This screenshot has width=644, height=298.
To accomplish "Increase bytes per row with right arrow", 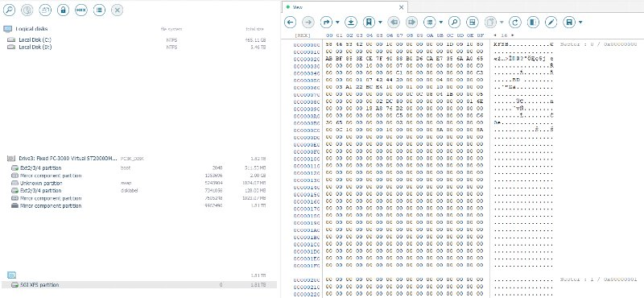I will point(513,35).
